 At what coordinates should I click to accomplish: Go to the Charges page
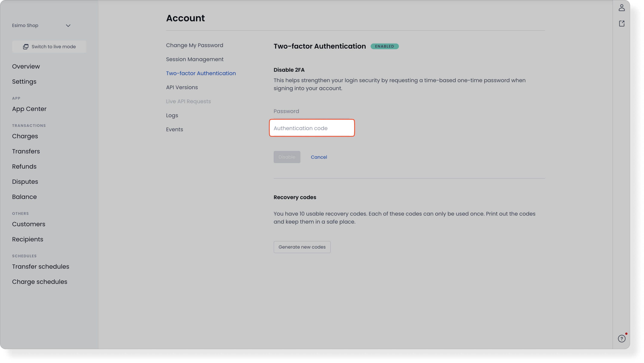(25, 136)
